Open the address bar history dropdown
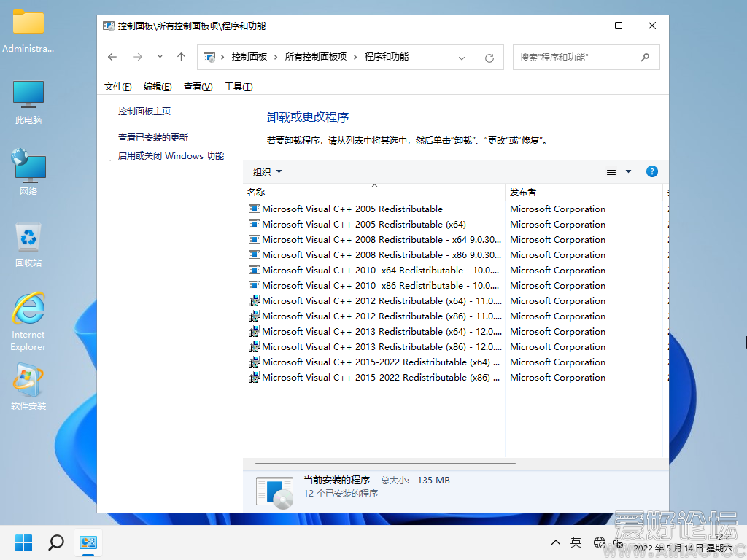 click(x=462, y=58)
